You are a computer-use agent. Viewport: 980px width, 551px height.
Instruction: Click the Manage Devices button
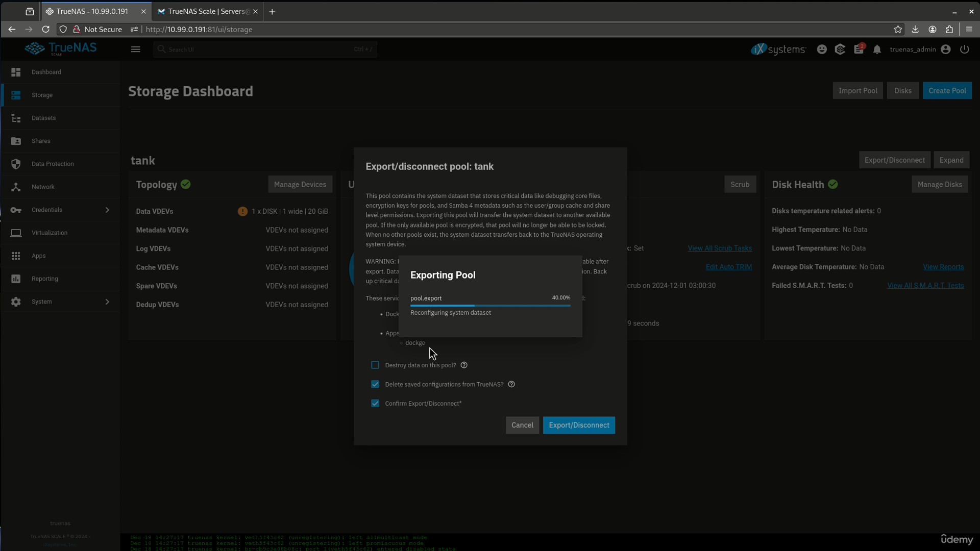coord(300,185)
